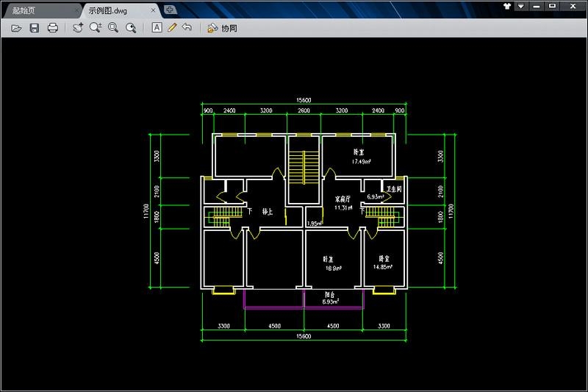Save the drawing with the floppy disk icon
Viewport: 588px width, 392px height.
(35, 28)
